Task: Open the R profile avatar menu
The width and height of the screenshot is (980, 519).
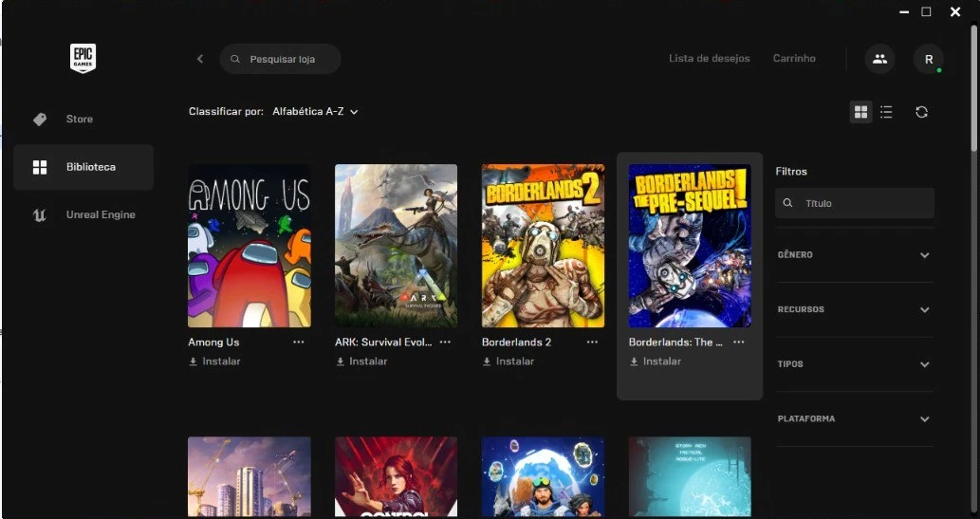Action: [929, 59]
